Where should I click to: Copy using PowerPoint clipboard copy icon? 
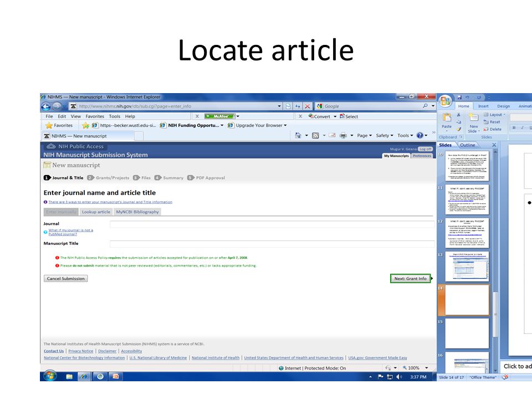(x=459, y=122)
